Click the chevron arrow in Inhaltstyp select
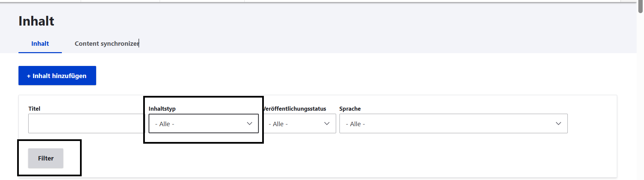Image resolution: width=644 pixels, height=180 pixels. pos(249,123)
